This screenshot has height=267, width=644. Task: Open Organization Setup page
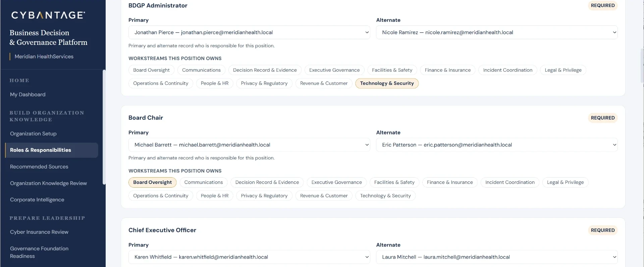[33, 134]
